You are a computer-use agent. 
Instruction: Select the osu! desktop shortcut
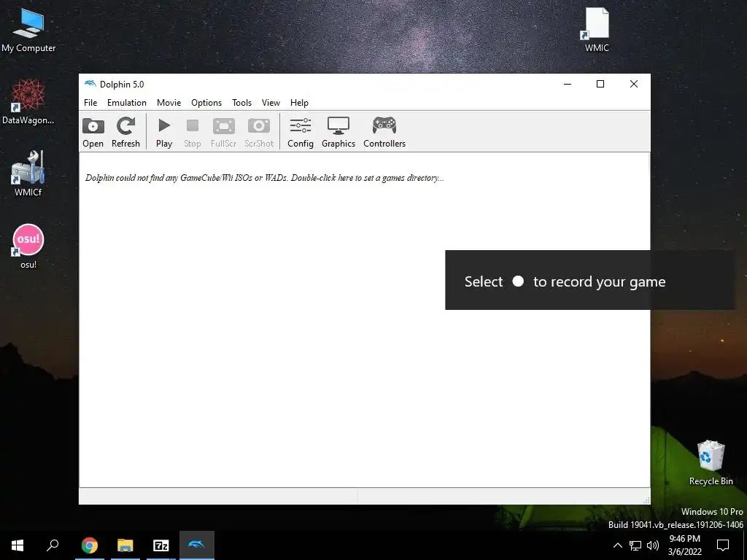(x=28, y=246)
